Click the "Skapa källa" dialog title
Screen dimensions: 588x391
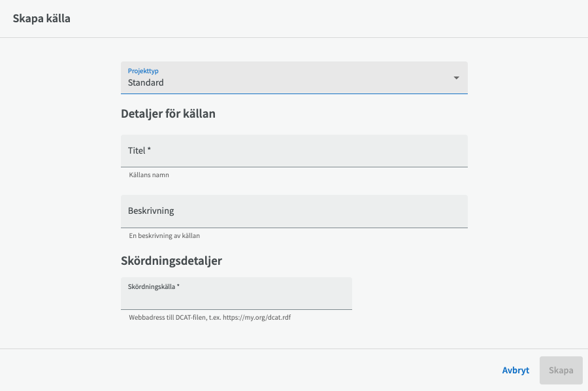coord(42,18)
